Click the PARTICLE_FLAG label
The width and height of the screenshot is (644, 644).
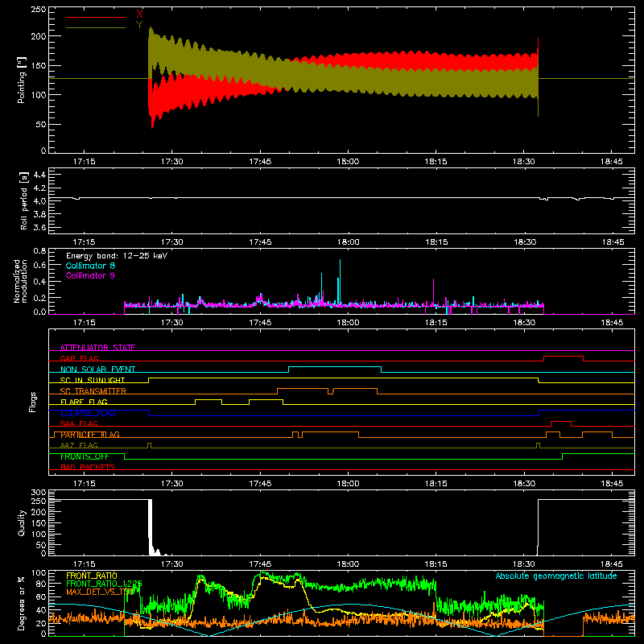click(x=90, y=435)
